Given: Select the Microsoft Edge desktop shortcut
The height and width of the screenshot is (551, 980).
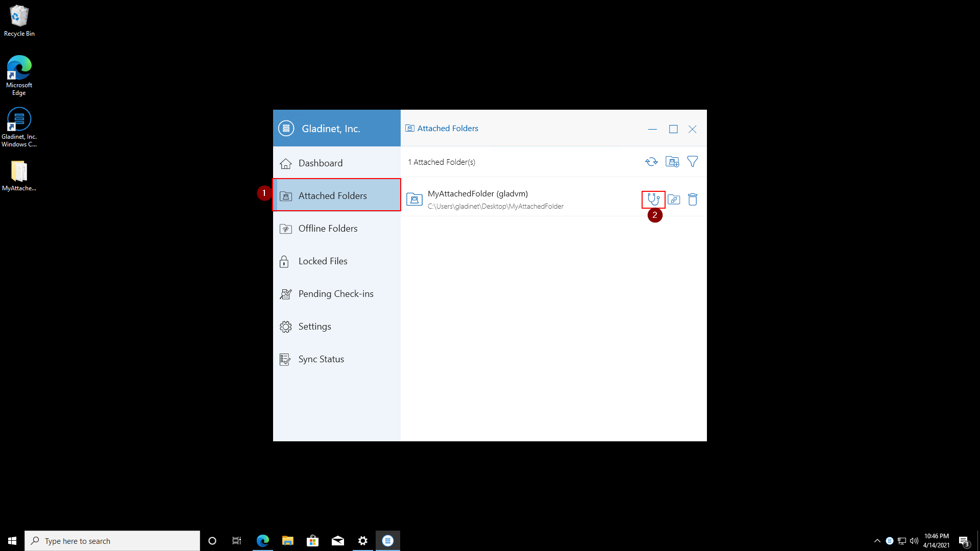Looking at the screenshot, I should pos(19,76).
